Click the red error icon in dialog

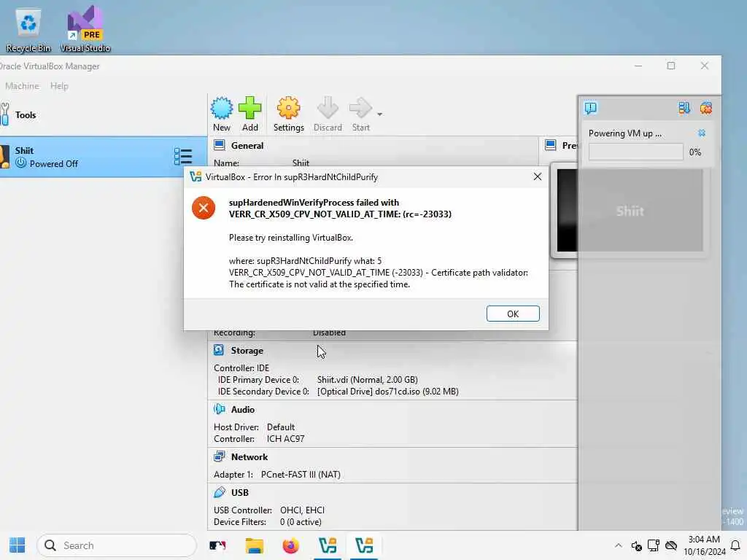point(204,208)
